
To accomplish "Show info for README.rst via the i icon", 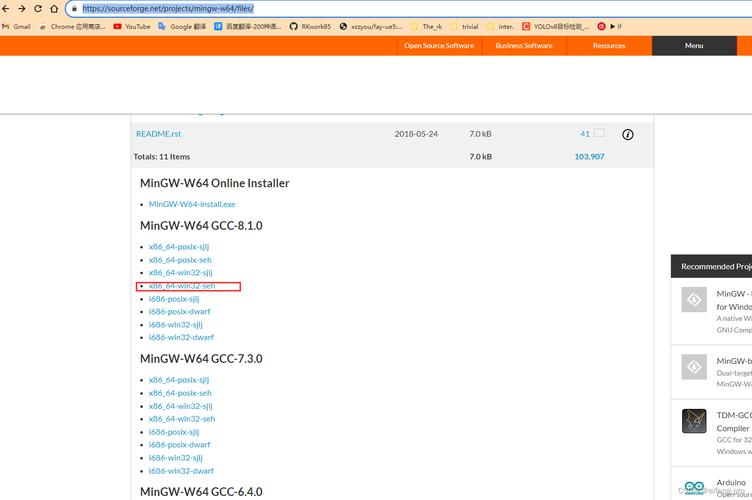I will 627,135.
